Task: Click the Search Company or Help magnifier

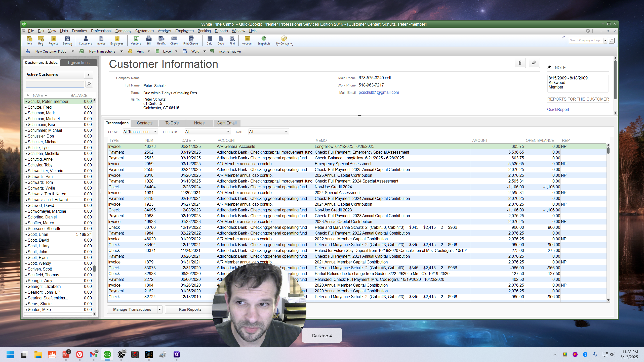Action: click(612, 40)
